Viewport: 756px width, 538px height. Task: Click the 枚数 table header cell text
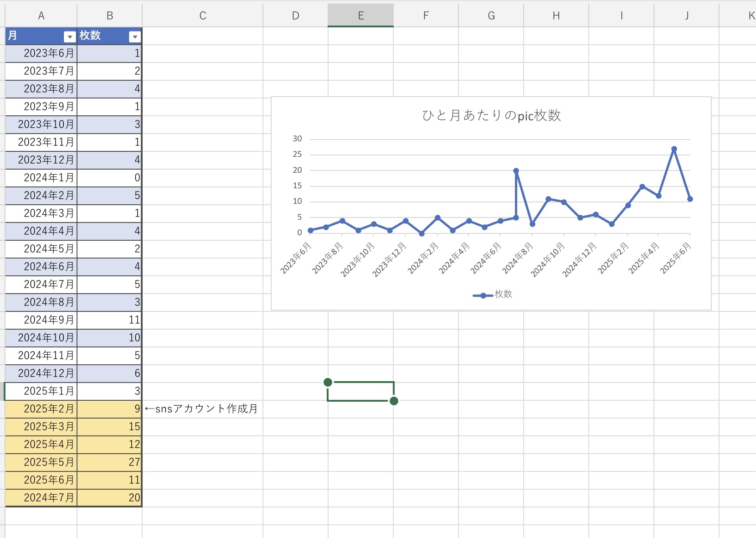90,36
